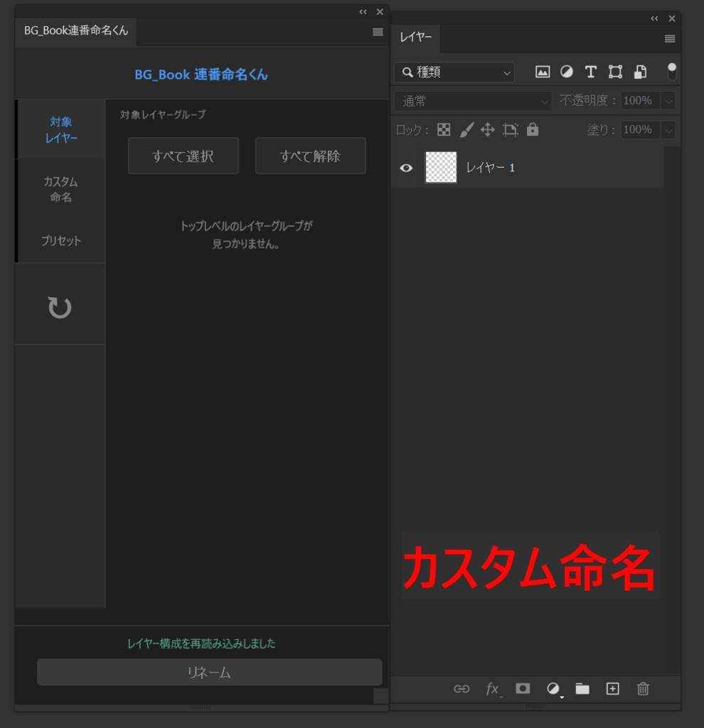Click the レイヤー構成を再読み込みしました status message

click(201, 643)
